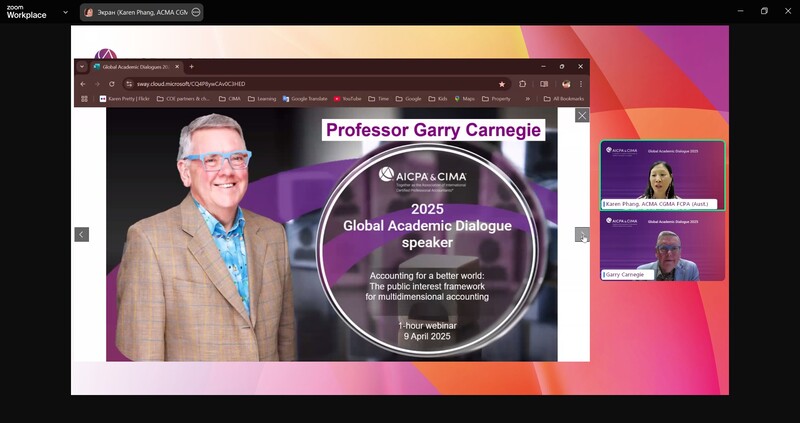Viewport: 800px width, 423px height.
Task: Open the Chrome extensions puzzle icon
Action: [522, 84]
